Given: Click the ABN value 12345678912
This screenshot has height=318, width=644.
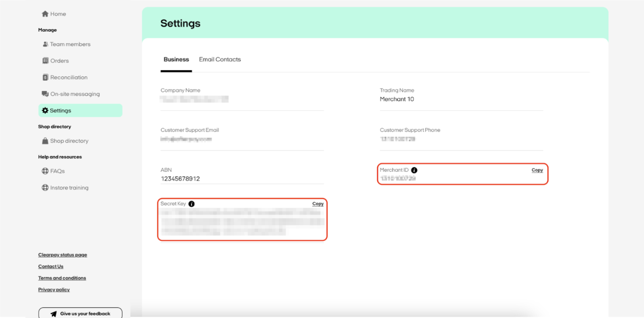Looking at the screenshot, I should (180, 178).
